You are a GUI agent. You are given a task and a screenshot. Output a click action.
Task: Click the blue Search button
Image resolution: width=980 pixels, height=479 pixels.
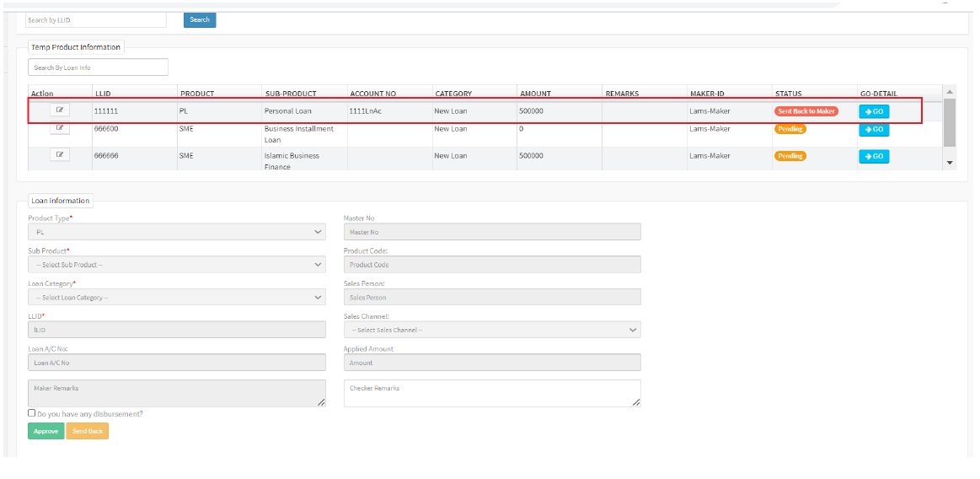200,19
